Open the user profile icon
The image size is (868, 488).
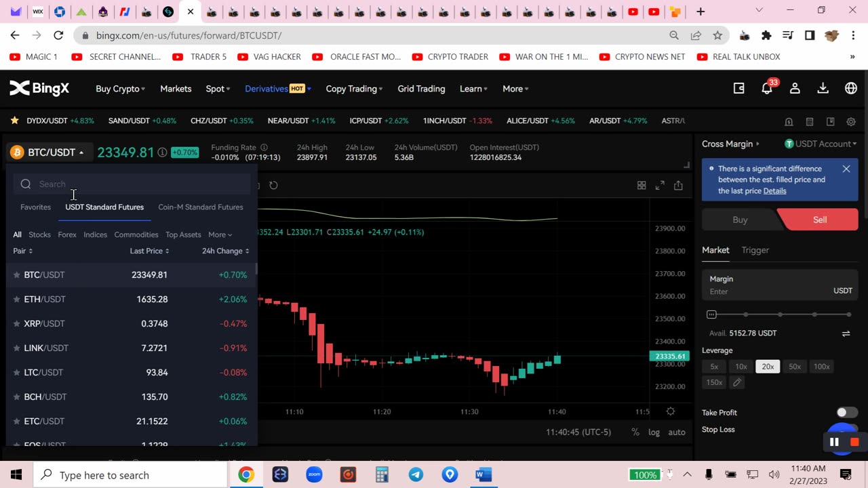point(795,88)
